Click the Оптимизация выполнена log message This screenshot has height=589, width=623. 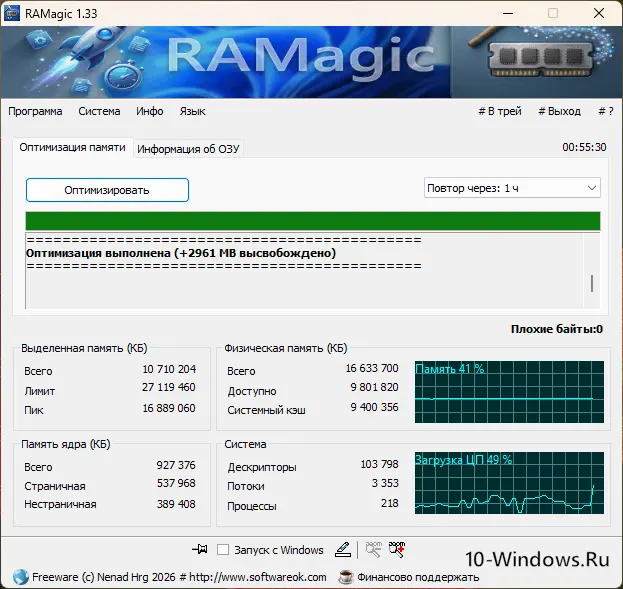click(x=181, y=253)
